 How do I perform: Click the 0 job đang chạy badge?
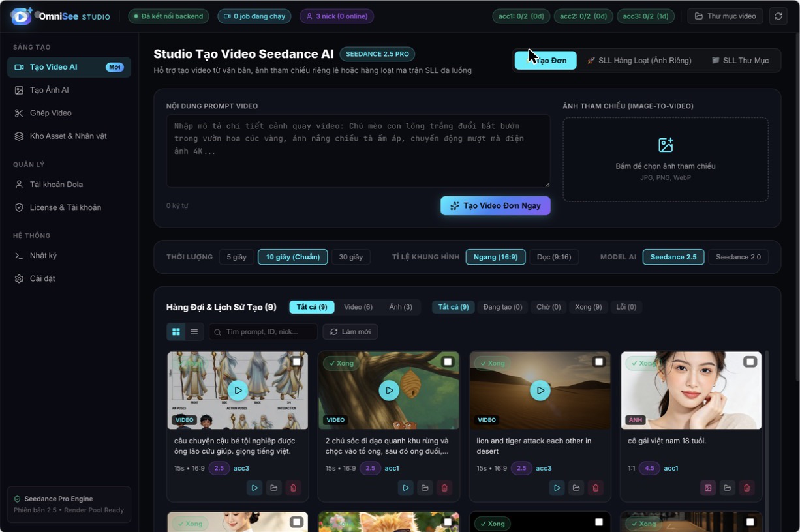click(254, 16)
